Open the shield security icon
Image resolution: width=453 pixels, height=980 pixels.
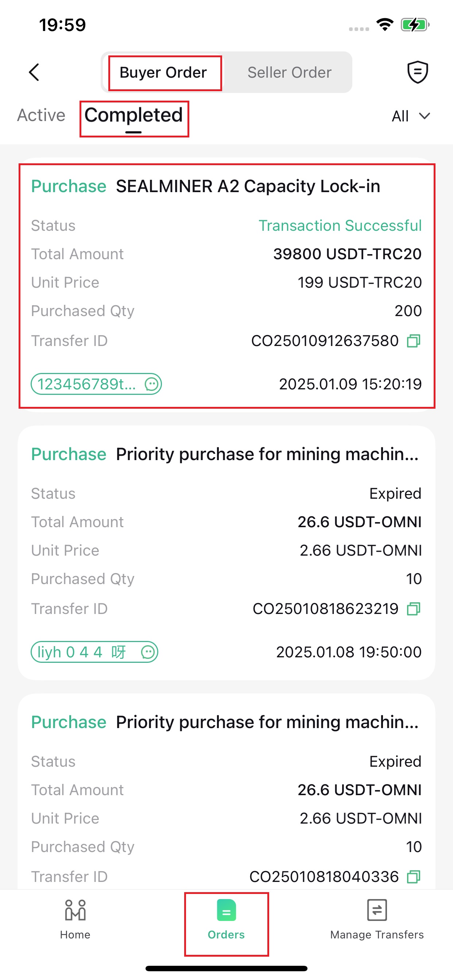pos(418,72)
